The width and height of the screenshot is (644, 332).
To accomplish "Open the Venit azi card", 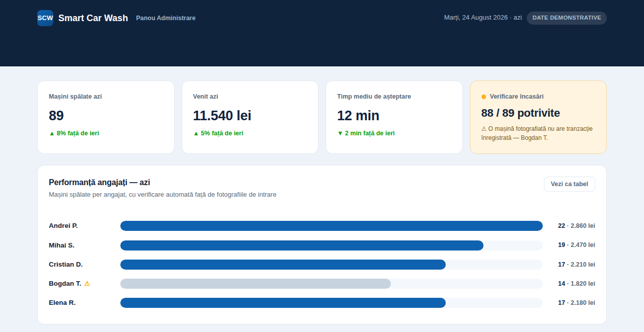I will tap(250, 117).
